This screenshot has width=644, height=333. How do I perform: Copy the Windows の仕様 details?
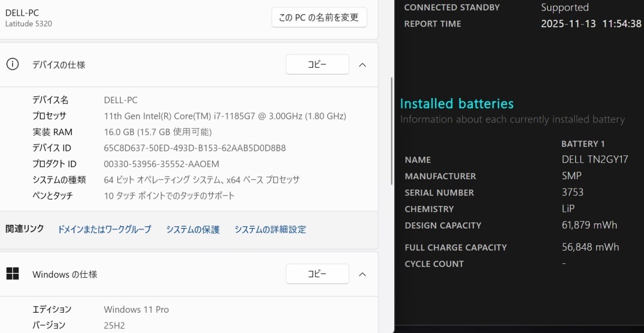pyautogui.click(x=317, y=274)
